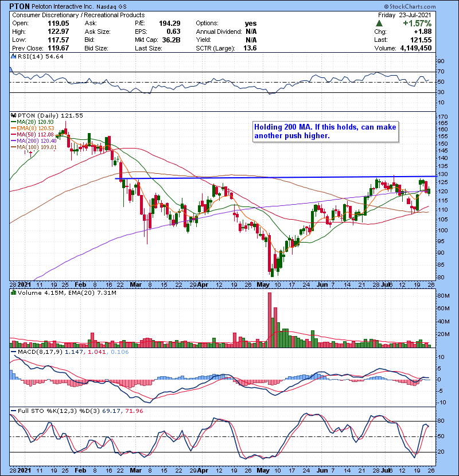
Task: Click the blue horizontal resistance line
Action: [275, 177]
